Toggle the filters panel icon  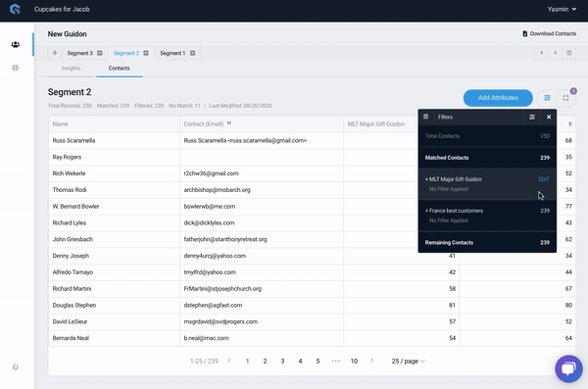point(548,98)
